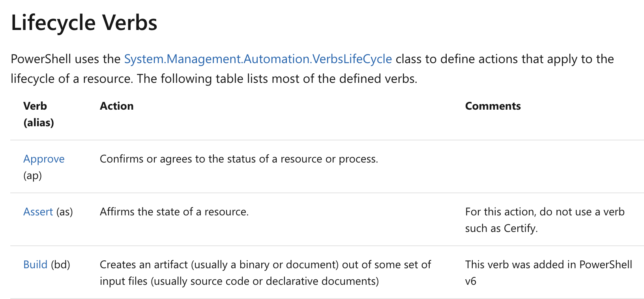Click the 'For this action, do not use' comment
644x299 pixels.
point(545,212)
